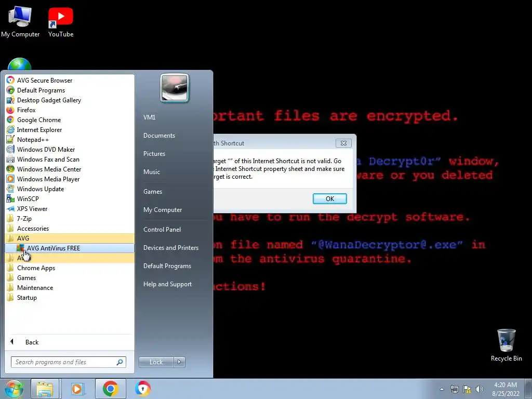Open Windows Explorer from the taskbar
Viewport: 532px width, 399px height.
click(x=45, y=389)
